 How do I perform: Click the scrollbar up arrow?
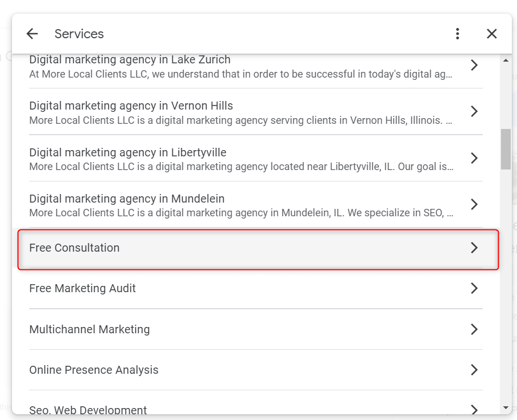pyautogui.click(x=506, y=60)
